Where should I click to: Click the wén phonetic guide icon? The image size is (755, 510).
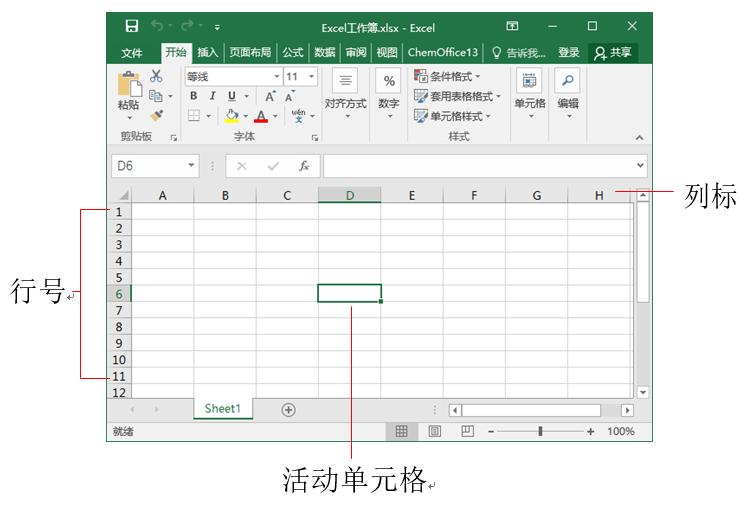tap(299, 116)
